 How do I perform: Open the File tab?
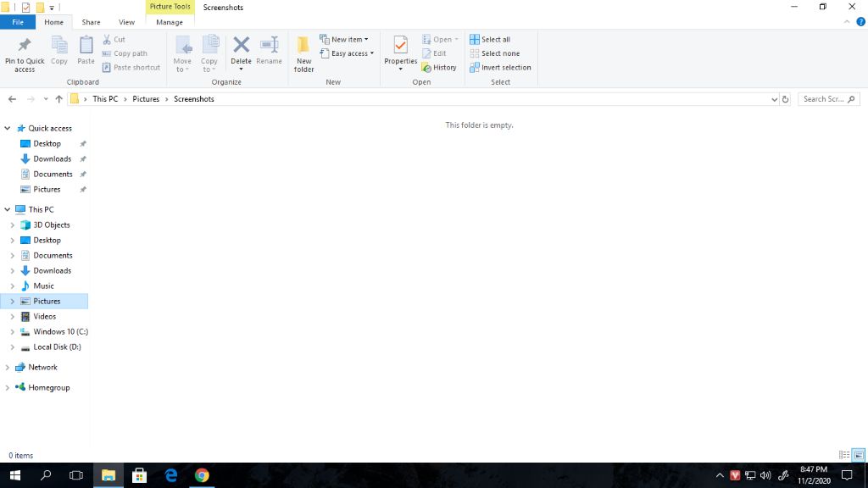(x=18, y=22)
